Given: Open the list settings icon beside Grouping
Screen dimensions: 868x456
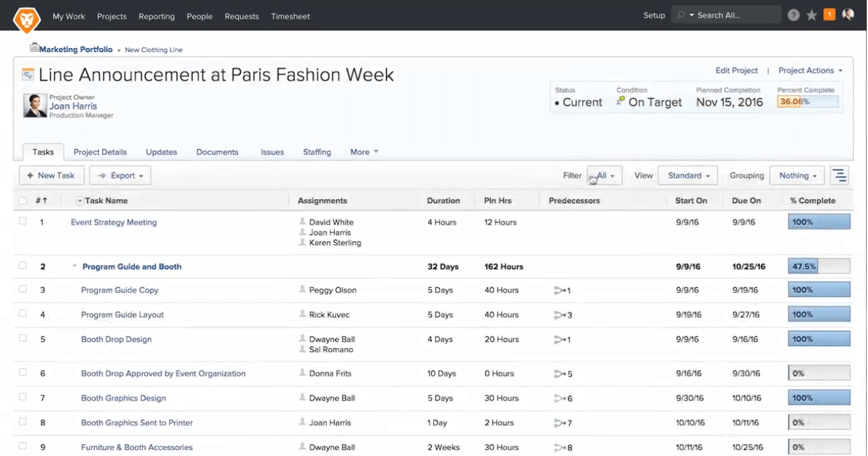Looking at the screenshot, I should pos(839,176).
